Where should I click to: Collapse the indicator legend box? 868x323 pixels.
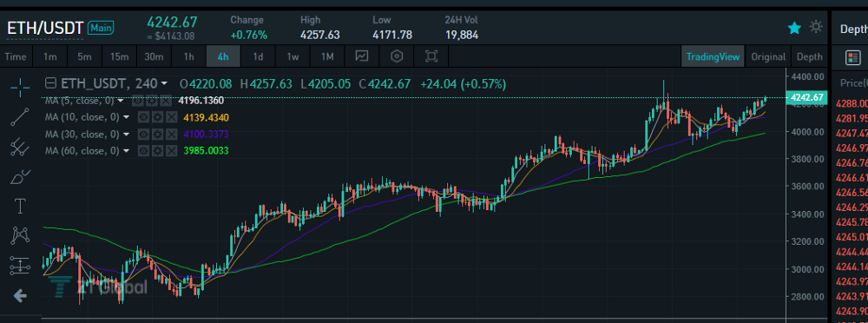coord(50,83)
